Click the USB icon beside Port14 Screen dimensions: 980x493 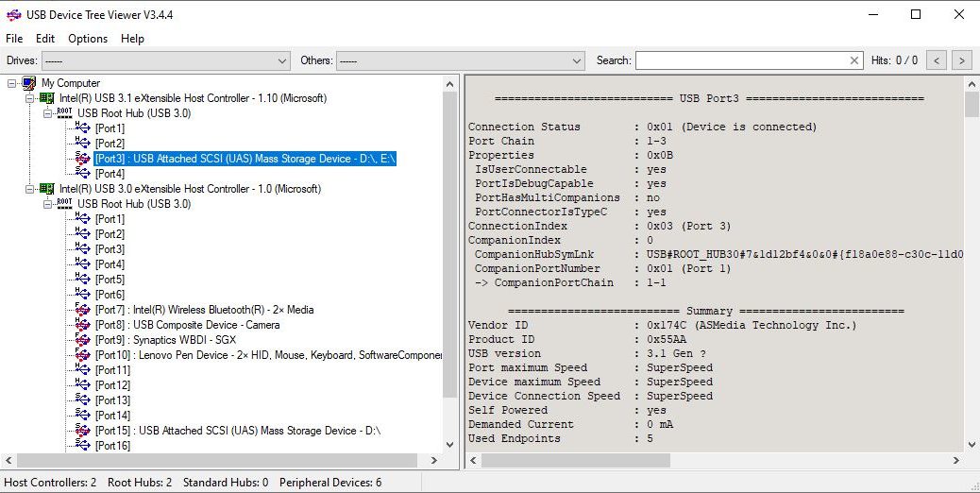82,415
